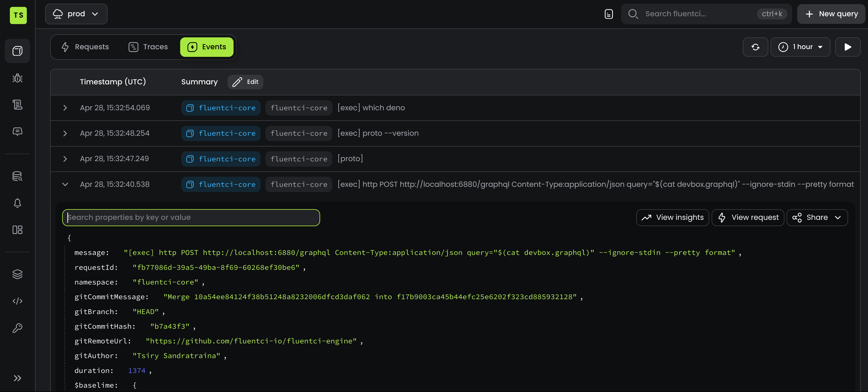
Task: Click requestId value fb77086d-39a5-49ba
Action: 216,267
